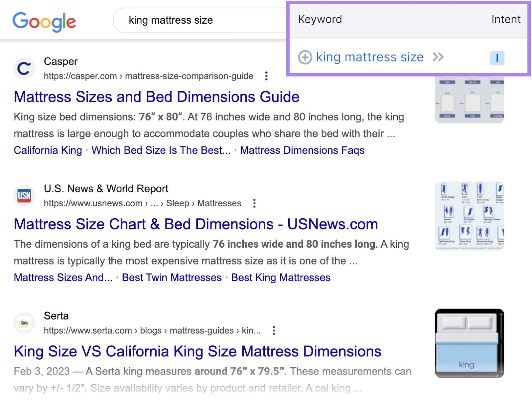532x408 pixels.
Task: Click the usnews.com URL breadcrumb
Action: coord(142,203)
